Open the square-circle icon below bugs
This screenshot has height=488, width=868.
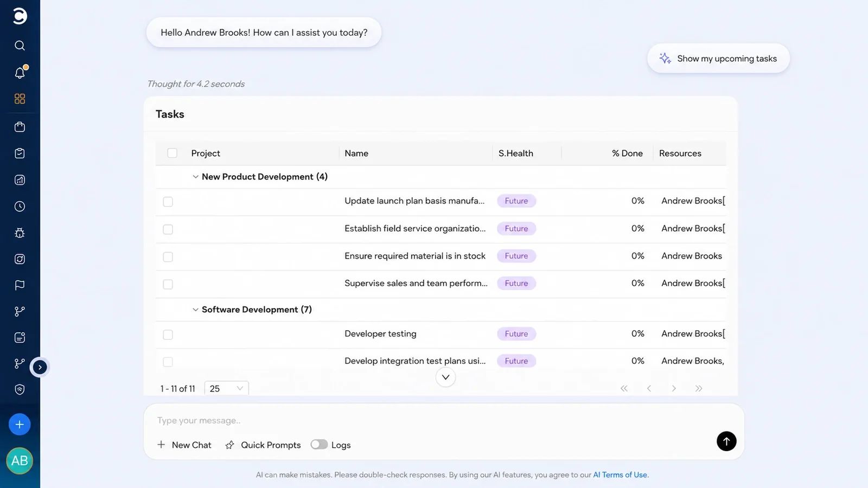pyautogui.click(x=20, y=259)
